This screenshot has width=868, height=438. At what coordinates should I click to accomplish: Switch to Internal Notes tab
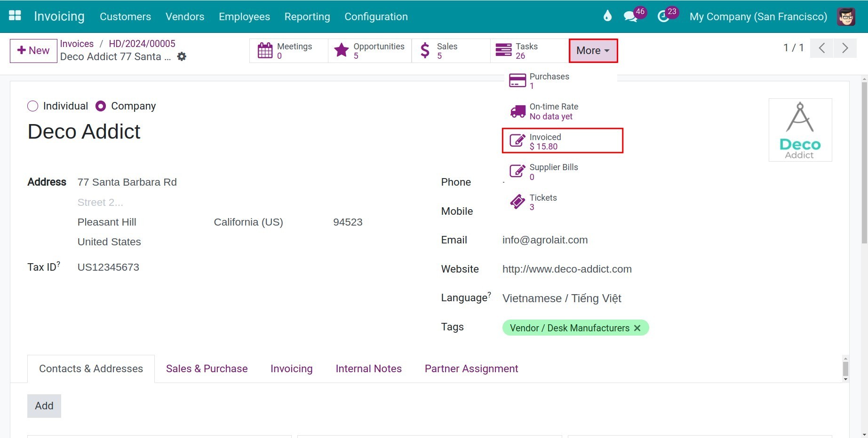click(368, 369)
